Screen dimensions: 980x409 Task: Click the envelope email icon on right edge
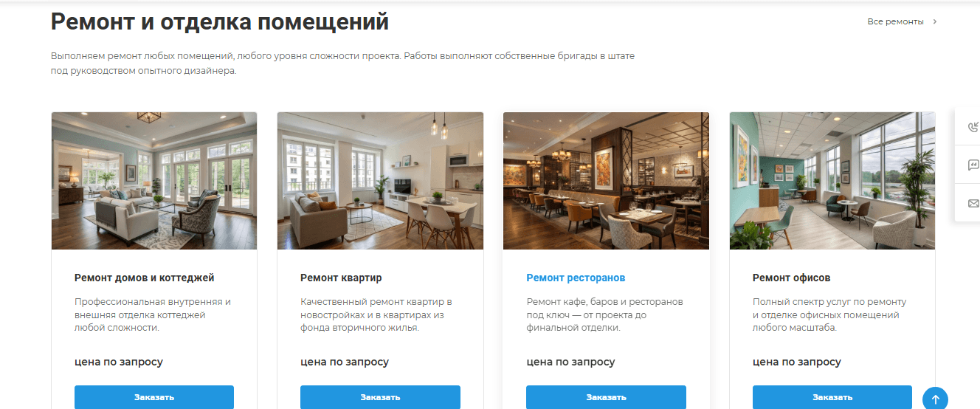click(x=973, y=203)
